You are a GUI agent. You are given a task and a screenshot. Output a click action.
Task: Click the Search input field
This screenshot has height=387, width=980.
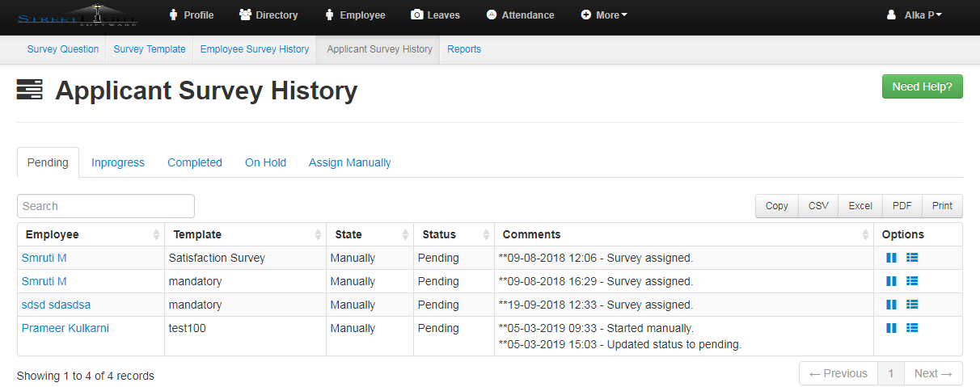tap(106, 206)
